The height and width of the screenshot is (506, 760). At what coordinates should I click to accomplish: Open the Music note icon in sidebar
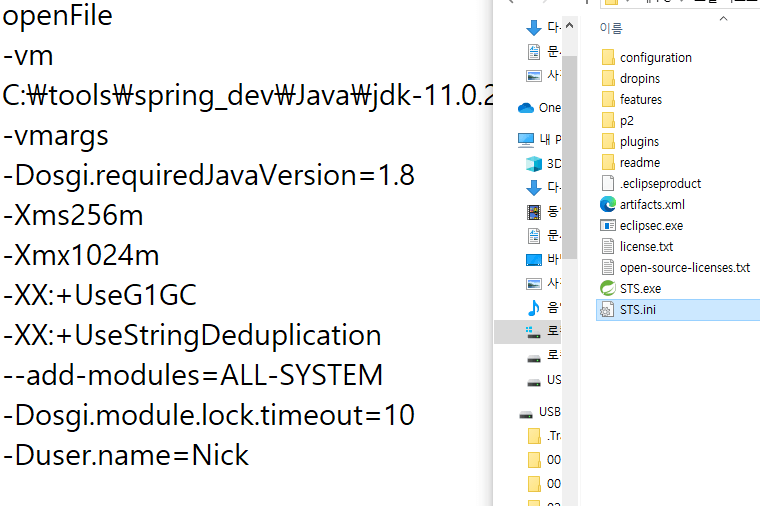534,307
